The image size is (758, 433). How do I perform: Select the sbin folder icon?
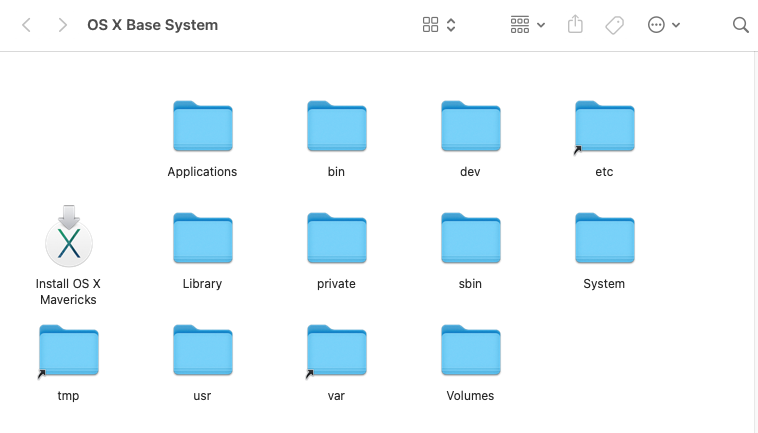point(471,238)
